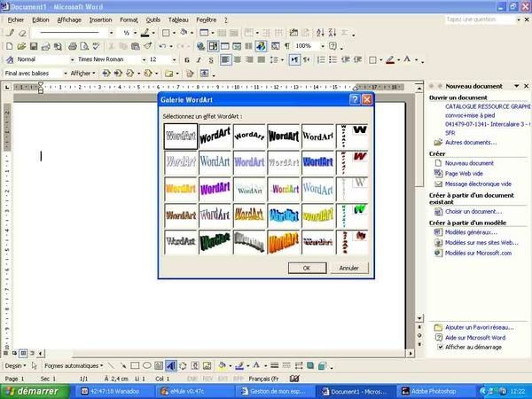532x399 pixels.
Task: Click the Bold G formatting icon
Action: click(x=187, y=60)
